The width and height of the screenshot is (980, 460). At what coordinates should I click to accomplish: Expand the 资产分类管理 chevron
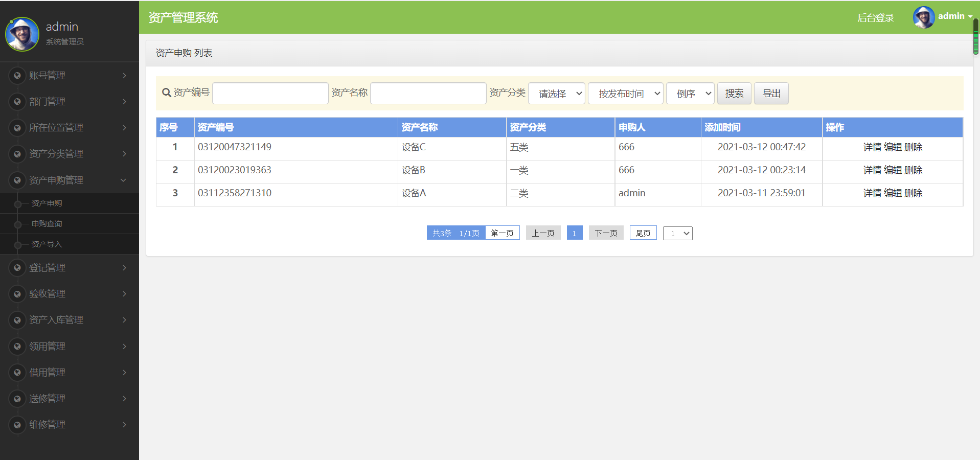coord(124,154)
